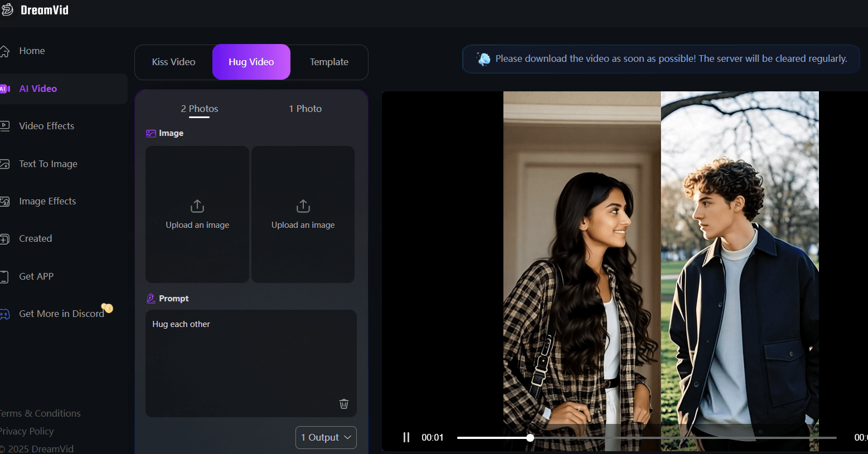Expand the 1 Output dropdown

coord(326,437)
